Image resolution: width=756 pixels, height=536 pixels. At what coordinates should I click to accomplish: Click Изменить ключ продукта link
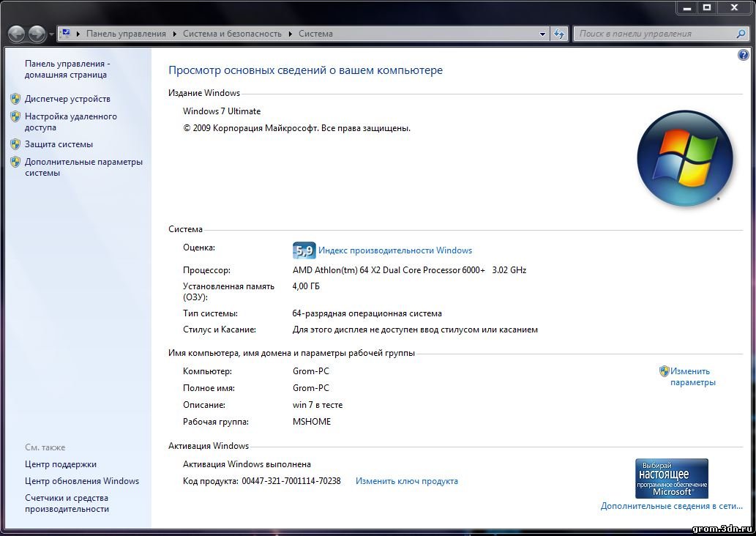[x=406, y=481]
